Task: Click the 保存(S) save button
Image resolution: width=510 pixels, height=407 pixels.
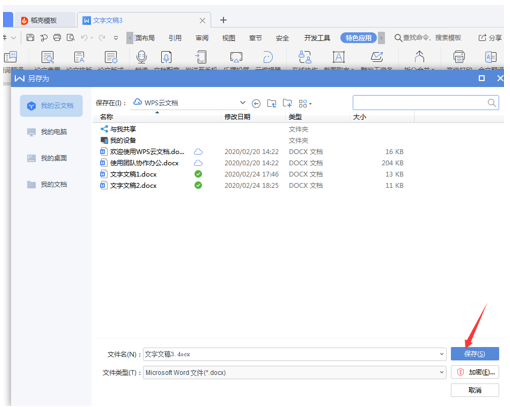Action: point(475,354)
